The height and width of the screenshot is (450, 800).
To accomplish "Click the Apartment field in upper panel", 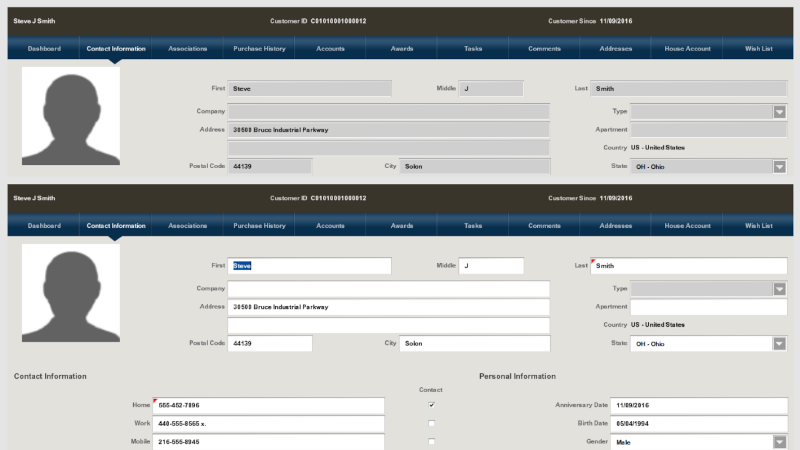I will [709, 130].
